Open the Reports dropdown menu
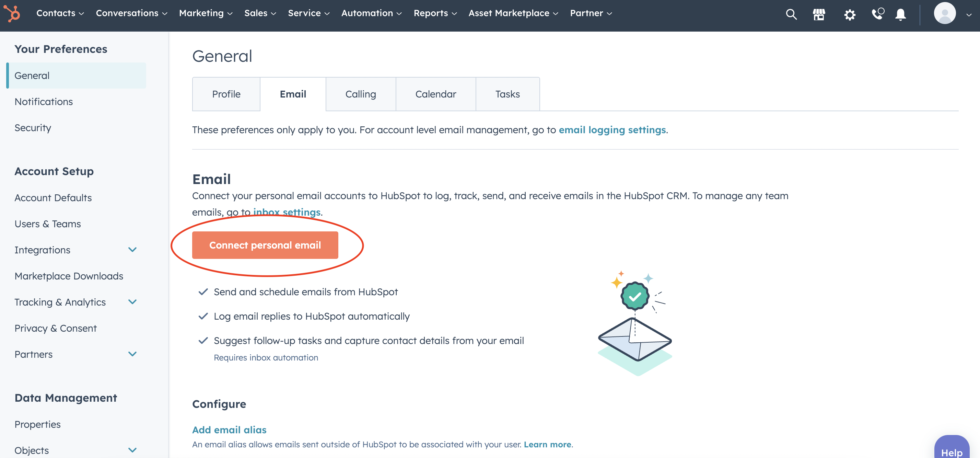The width and height of the screenshot is (980, 458). tap(435, 13)
